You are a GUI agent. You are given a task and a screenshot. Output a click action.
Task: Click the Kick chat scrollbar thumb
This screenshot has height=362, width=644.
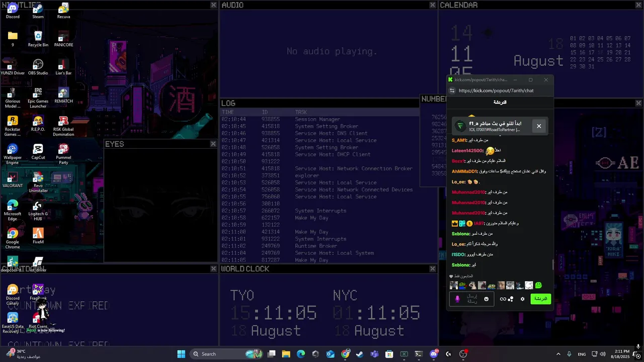[552, 264]
